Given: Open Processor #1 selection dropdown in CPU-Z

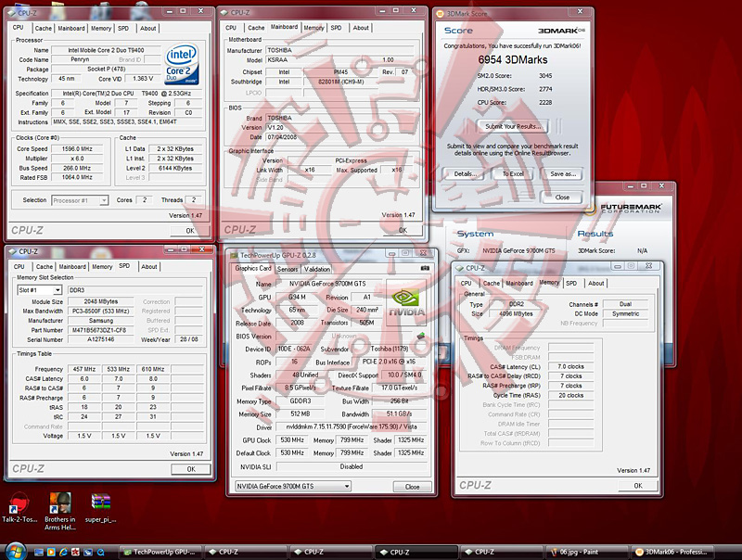Looking at the screenshot, I should [x=80, y=200].
